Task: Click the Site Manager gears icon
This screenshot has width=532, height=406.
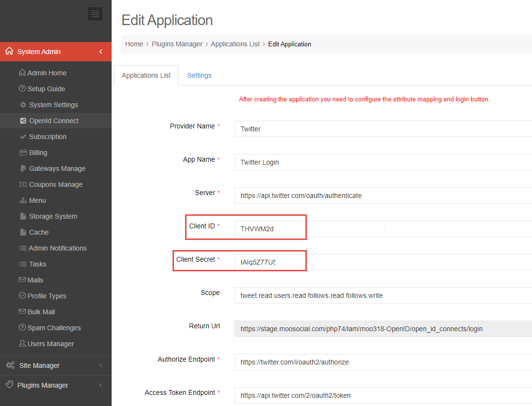Action: coord(10,365)
